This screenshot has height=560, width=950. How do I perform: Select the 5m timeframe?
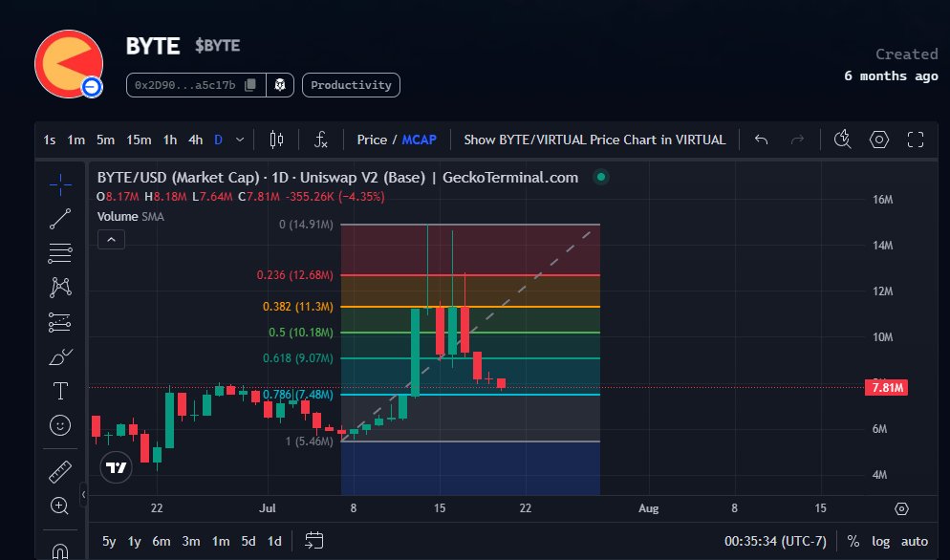click(105, 140)
